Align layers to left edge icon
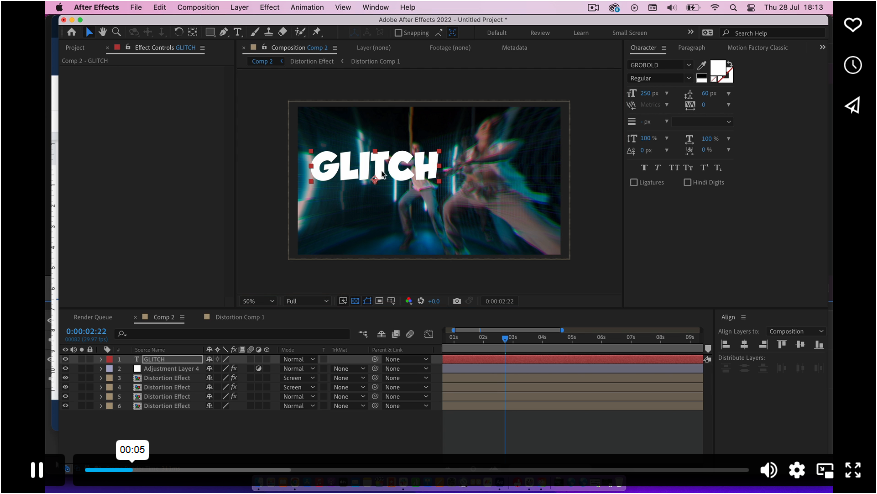The image size is (877, 494). point(725,345)
